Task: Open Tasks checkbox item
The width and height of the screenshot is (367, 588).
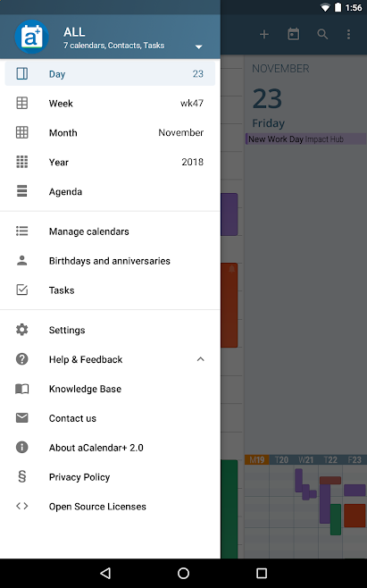Action: (x=110, y=290)
